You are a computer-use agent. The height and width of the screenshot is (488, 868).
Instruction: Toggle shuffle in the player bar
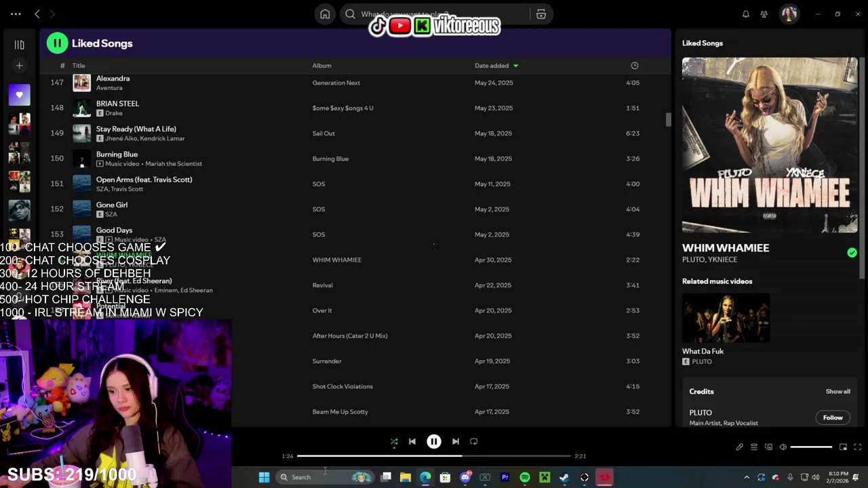coord(394,442)
